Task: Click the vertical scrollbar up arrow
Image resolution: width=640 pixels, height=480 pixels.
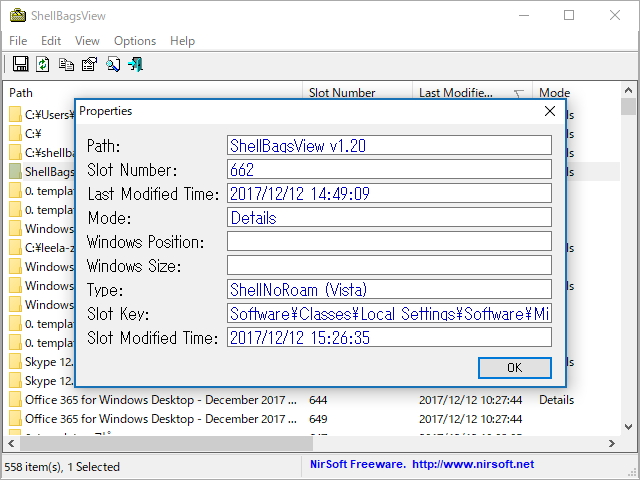Action: pyautogui.click(x=628, y=90)
